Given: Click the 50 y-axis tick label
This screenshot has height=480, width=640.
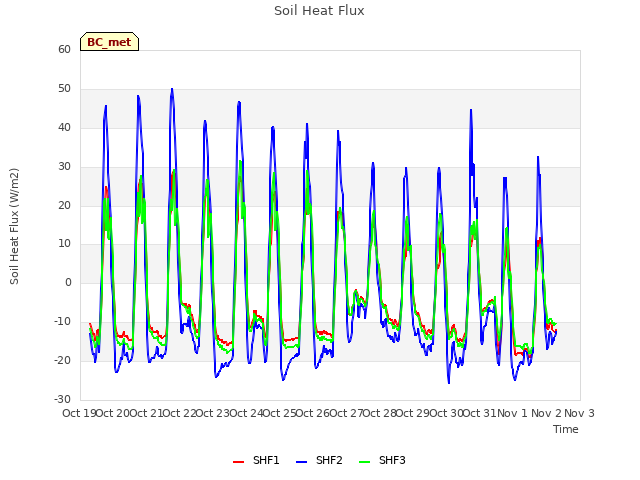Looking at the screenshot, I should pos(64,89).
